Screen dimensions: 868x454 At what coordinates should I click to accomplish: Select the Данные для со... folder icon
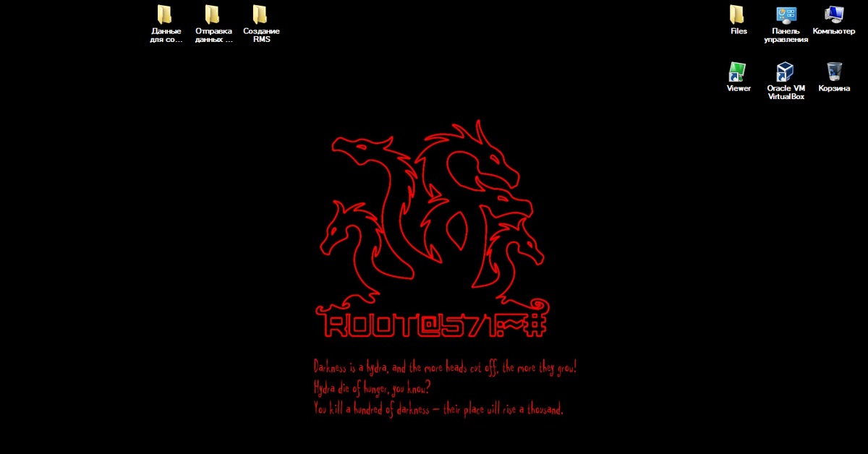[x=166, y=14]
